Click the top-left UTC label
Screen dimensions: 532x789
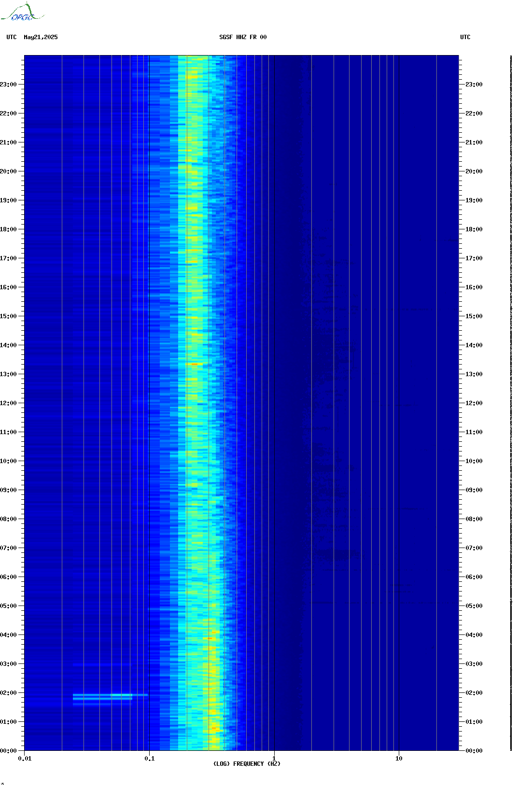click(x=12, y=37)
